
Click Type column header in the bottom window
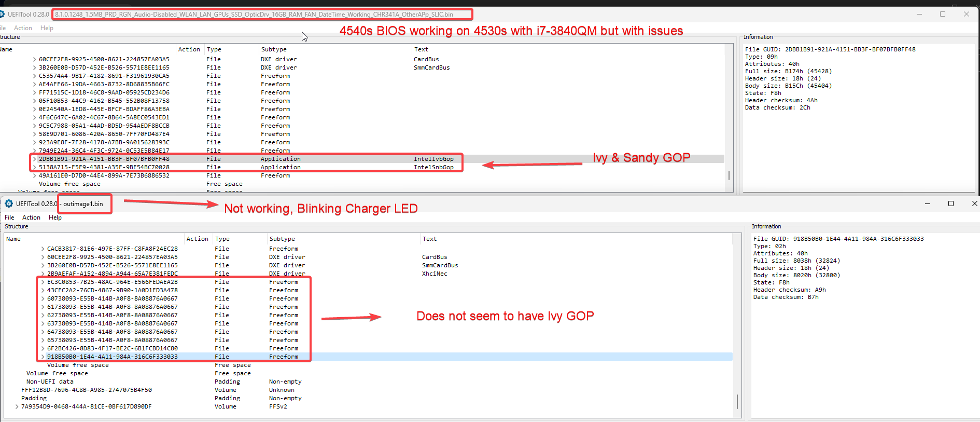(222, 239)
